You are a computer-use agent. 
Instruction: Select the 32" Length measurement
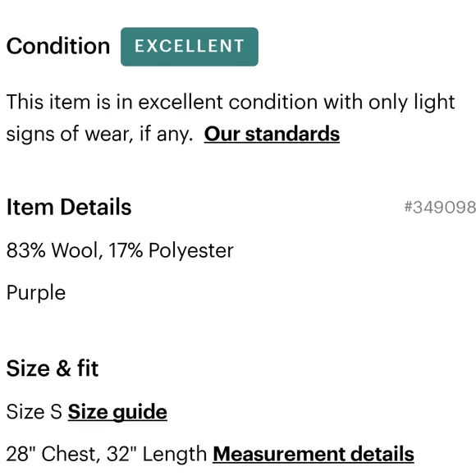pyautogui.click(x=157, y=454)
